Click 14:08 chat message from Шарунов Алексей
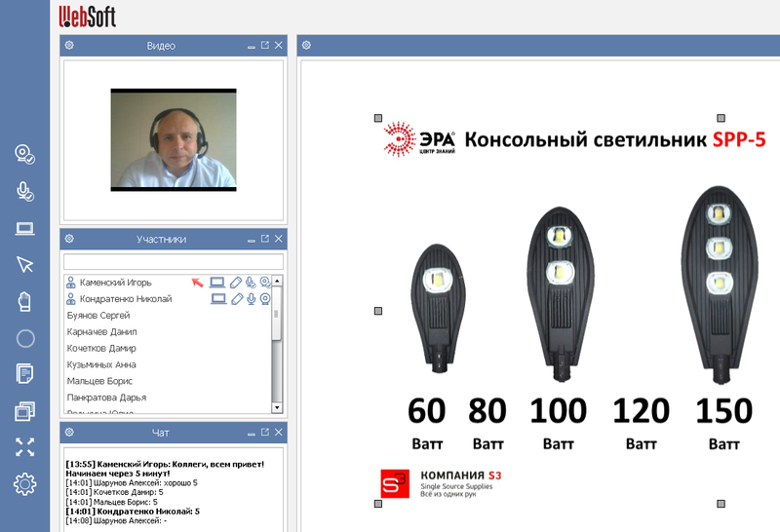Screen dimensions: 780x532 pos(116,520)
